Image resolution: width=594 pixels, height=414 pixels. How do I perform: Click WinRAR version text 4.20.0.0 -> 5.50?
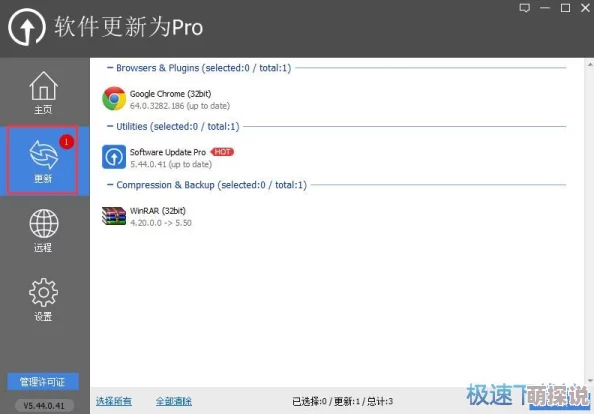coord(161,223)
